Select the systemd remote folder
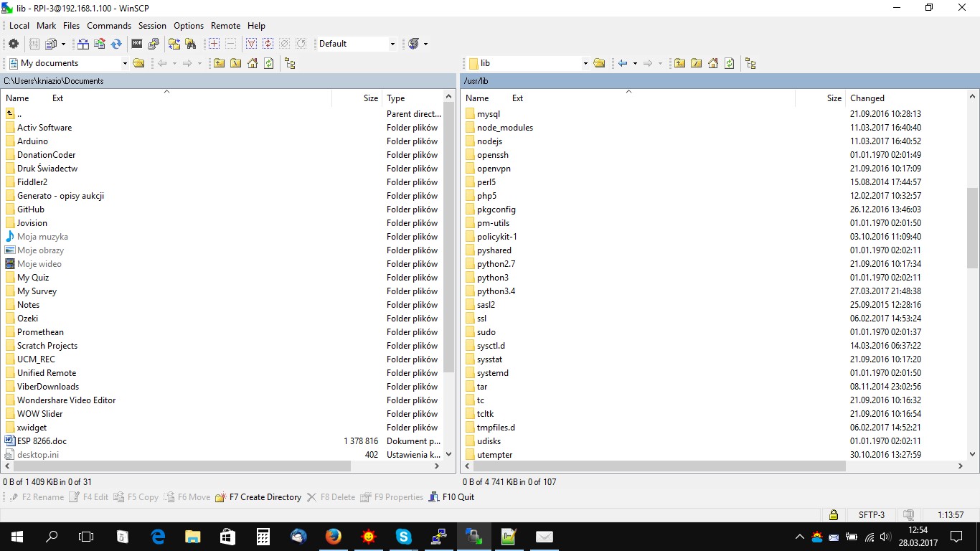The height and width of the screenshot is (551, 980). tap(493, 373)
